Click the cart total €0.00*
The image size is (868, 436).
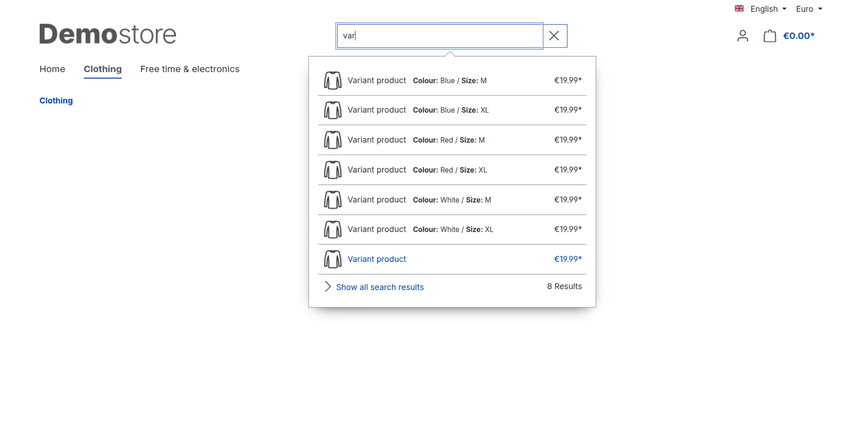point(798,36)
